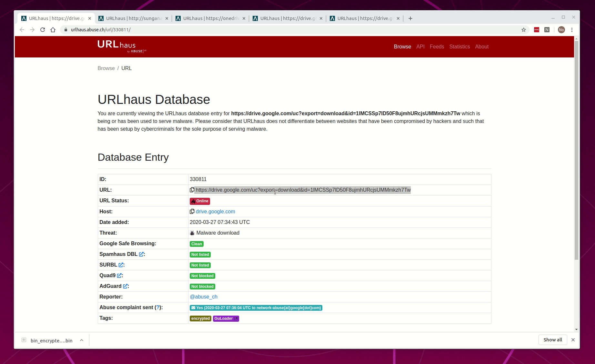
Task: Open the Feeds page in header
Action: click(x=437, y=47)
